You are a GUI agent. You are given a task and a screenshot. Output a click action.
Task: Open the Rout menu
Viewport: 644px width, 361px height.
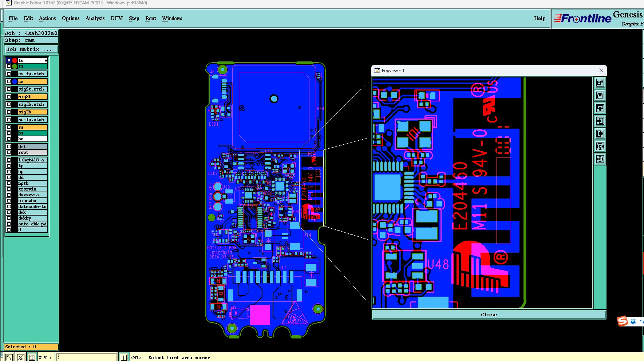click(151, 18)
